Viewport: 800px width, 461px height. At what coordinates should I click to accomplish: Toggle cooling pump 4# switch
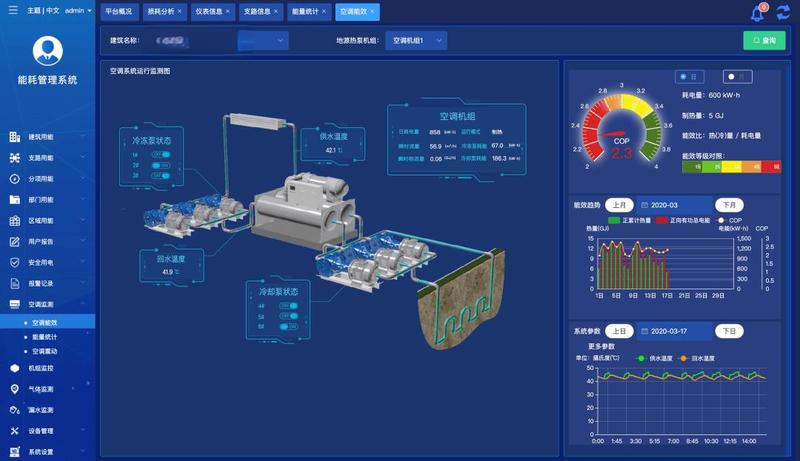click(x=289, y=306)
